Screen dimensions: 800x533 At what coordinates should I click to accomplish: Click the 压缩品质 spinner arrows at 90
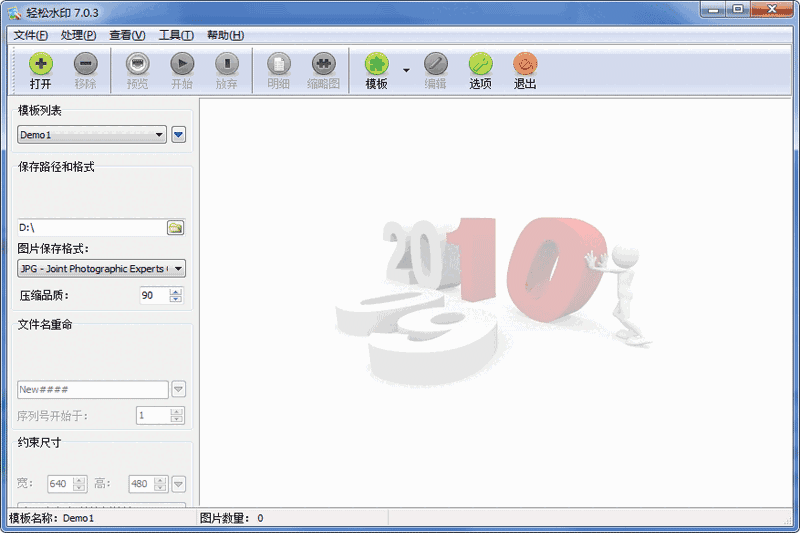(176, 295)
